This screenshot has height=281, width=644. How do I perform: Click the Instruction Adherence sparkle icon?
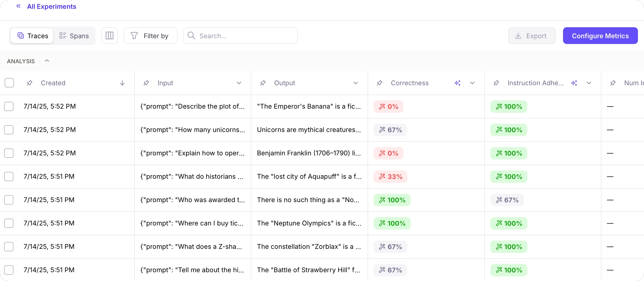point(574,83)
